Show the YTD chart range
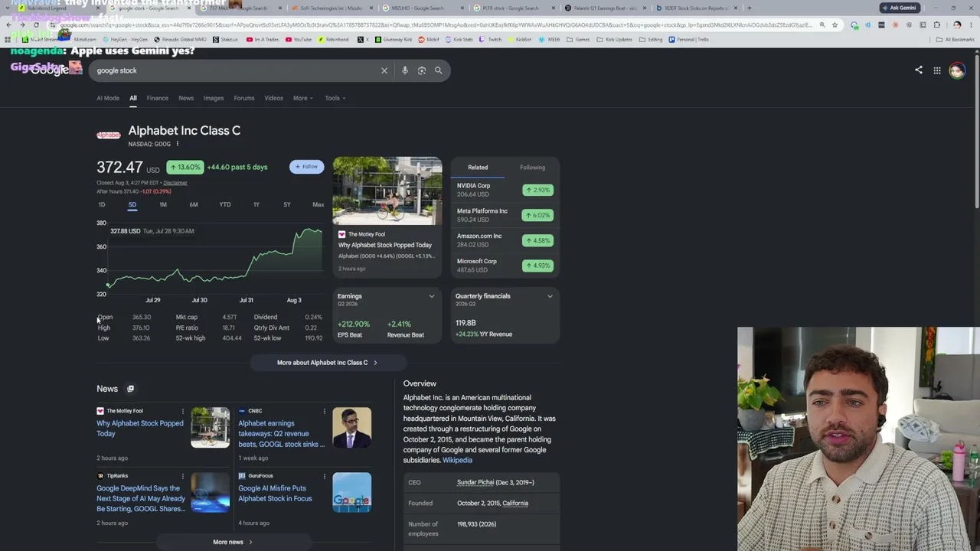Viewport: 980px width, 551px height. pyautogui.click(x=225, y=204)
